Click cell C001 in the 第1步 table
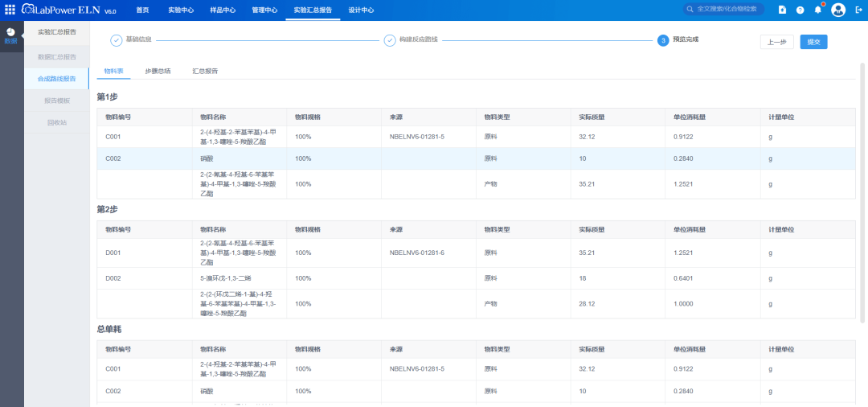Image resolution: width=868 pixels, height=407 pixels. [113, 137]
